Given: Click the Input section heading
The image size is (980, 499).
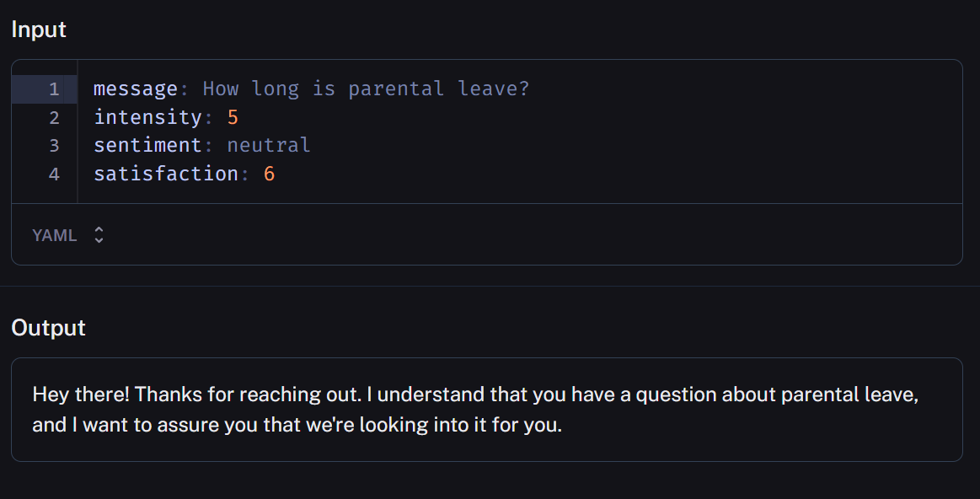Looking at the screenshot, I should point(39,30).
